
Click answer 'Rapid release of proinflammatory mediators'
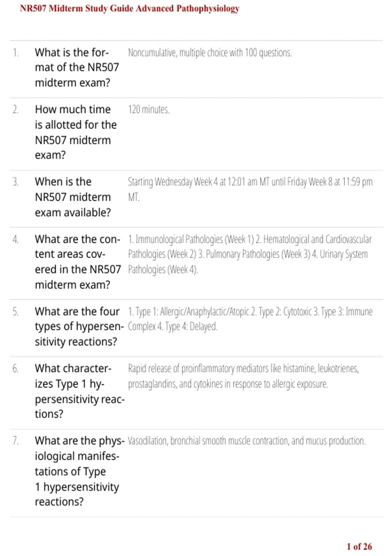click(x=243, y=376)
